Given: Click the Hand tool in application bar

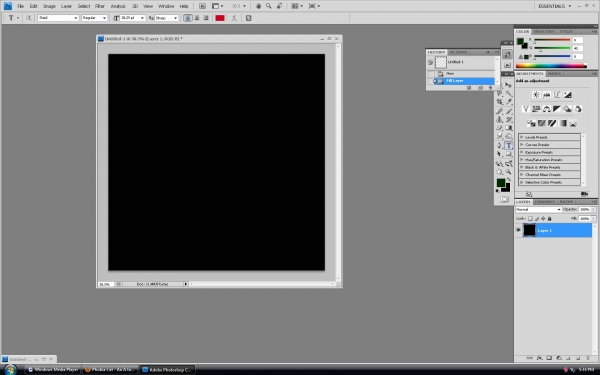Looking at the screenshot, I should pos(258,6).
